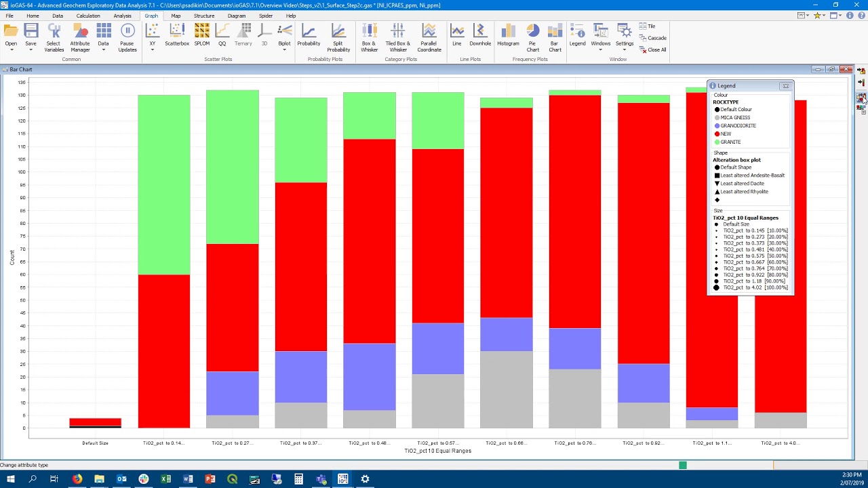Click Close All windows button
The width and height of the screenshot is (868, 488).
point(652,49)
